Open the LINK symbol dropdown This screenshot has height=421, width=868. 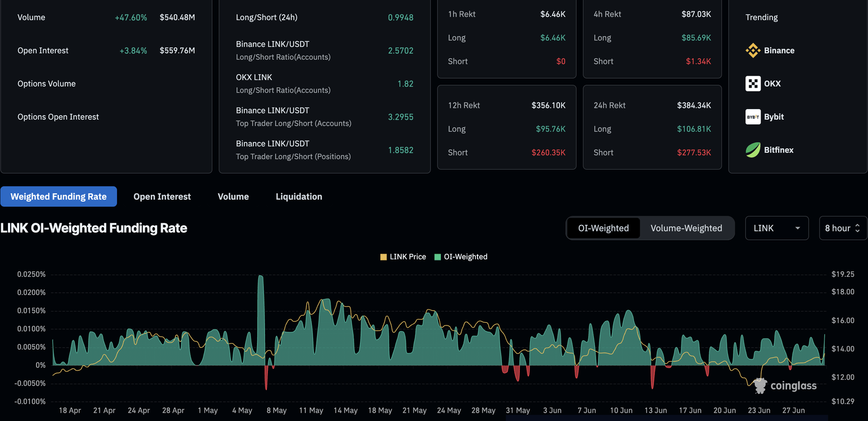[x=776, y=228]
